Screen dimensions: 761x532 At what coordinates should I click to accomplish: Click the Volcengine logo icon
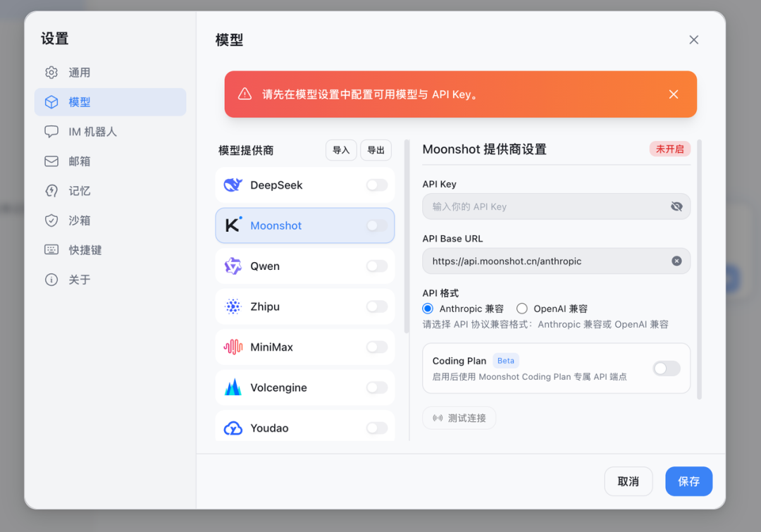(233, 388)
